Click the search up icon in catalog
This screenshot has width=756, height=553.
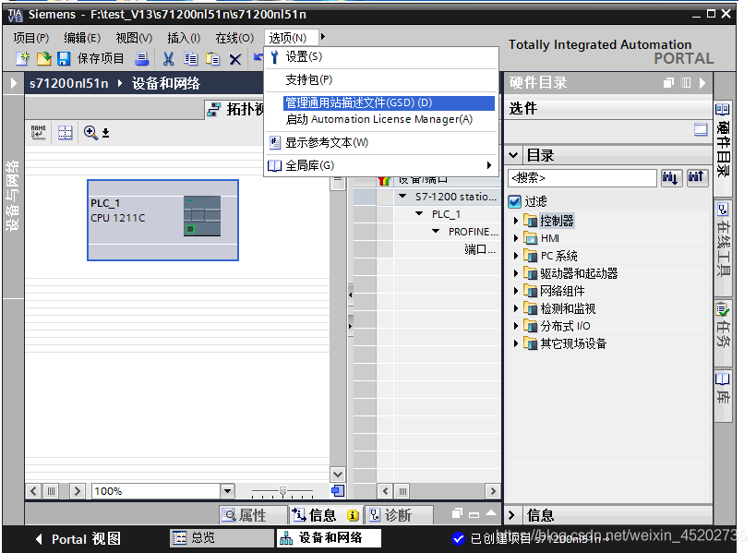697,178
